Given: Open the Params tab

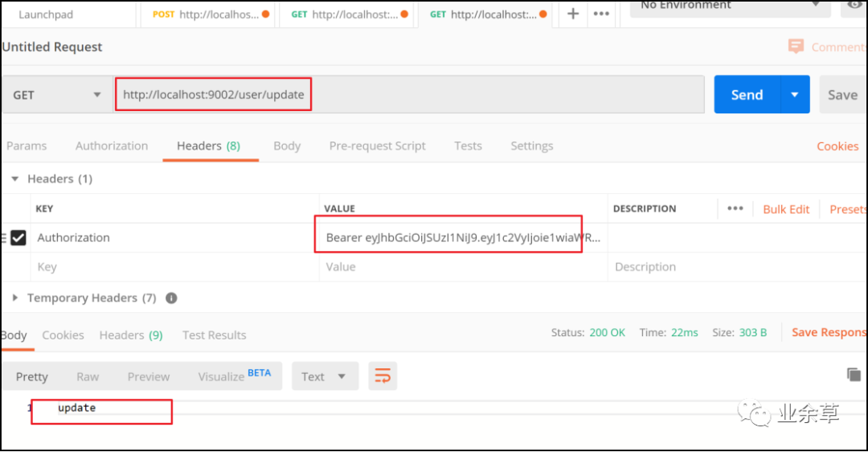Looking at the screenshot, I should [x=27, y=146].
